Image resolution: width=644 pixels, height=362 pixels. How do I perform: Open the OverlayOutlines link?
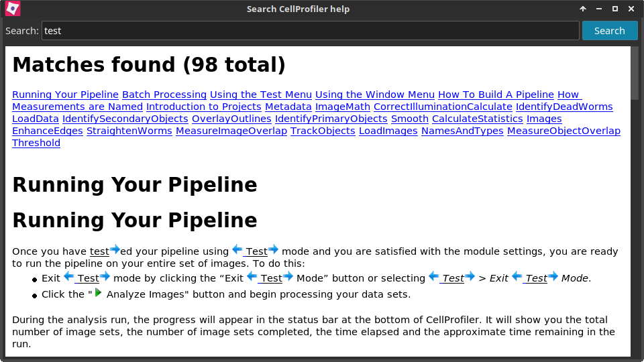(231, 119)
